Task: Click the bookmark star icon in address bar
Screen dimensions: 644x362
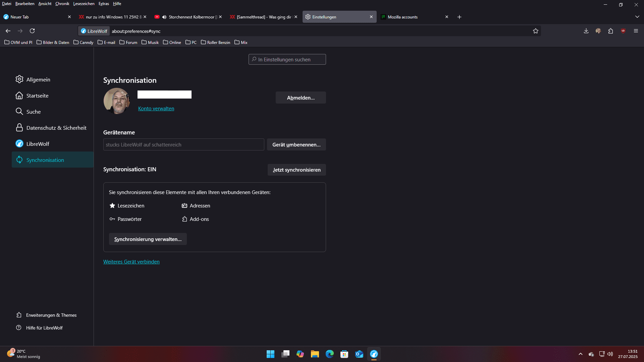Action: coord(535,31)
